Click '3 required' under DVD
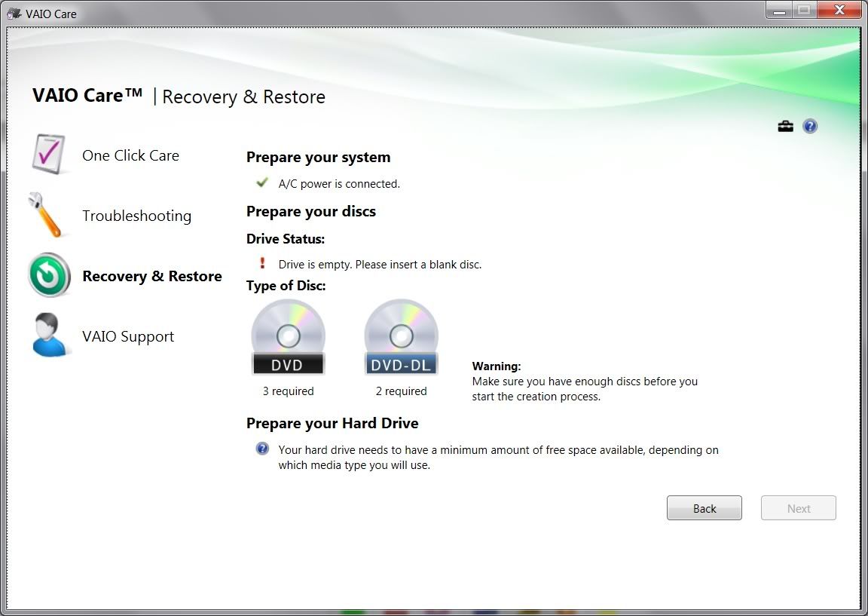868x616 pixels. coord(288,391)
